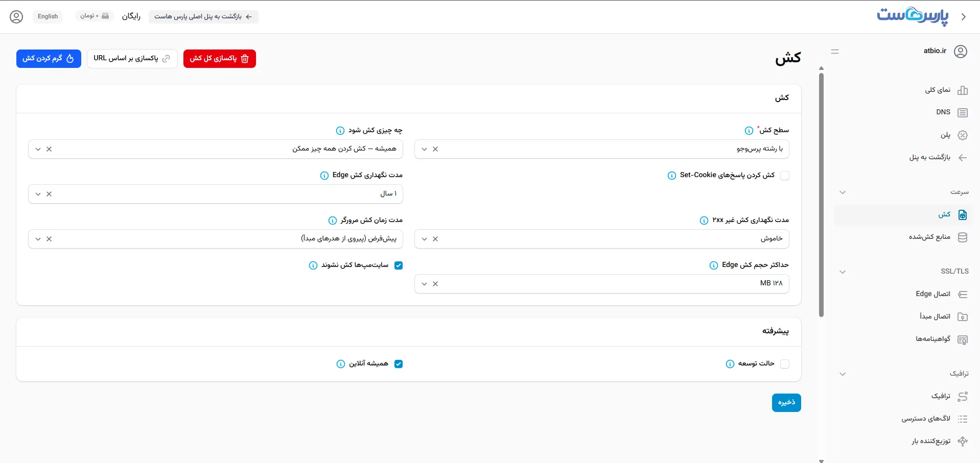
Task: Show info for حداکثر حجم کش Edge
Action: pos(714,265)
